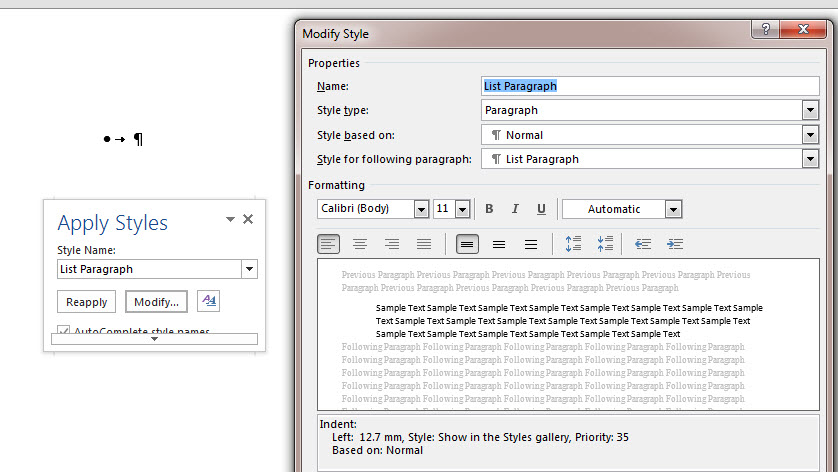Toggle Bold formatting in Modify Style

tap(489, 209)
